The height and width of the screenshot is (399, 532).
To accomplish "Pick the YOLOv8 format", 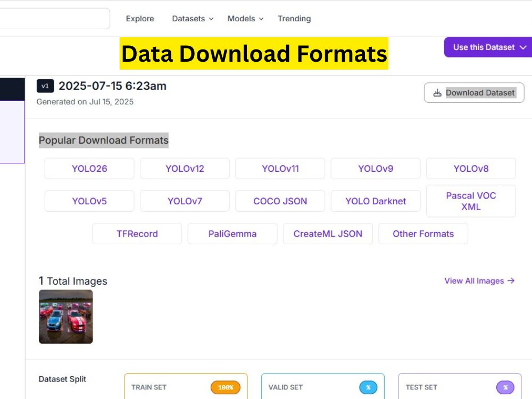I will (x=471, y=169).
